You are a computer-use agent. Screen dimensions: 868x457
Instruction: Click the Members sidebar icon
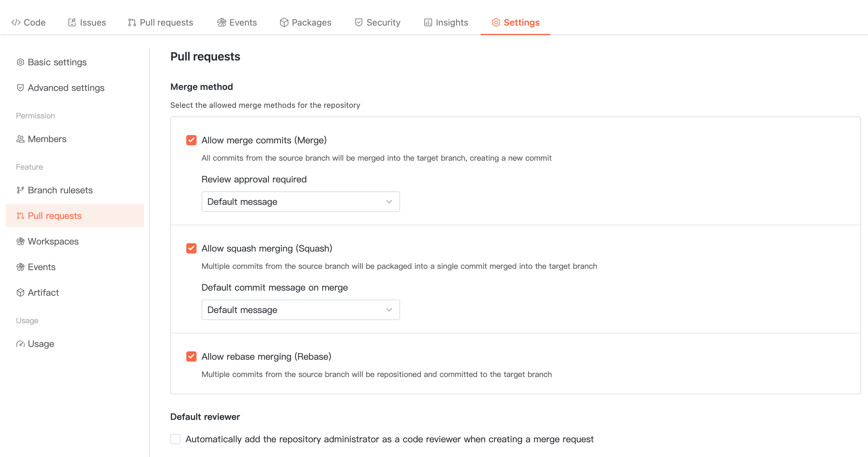coord(20,139)
